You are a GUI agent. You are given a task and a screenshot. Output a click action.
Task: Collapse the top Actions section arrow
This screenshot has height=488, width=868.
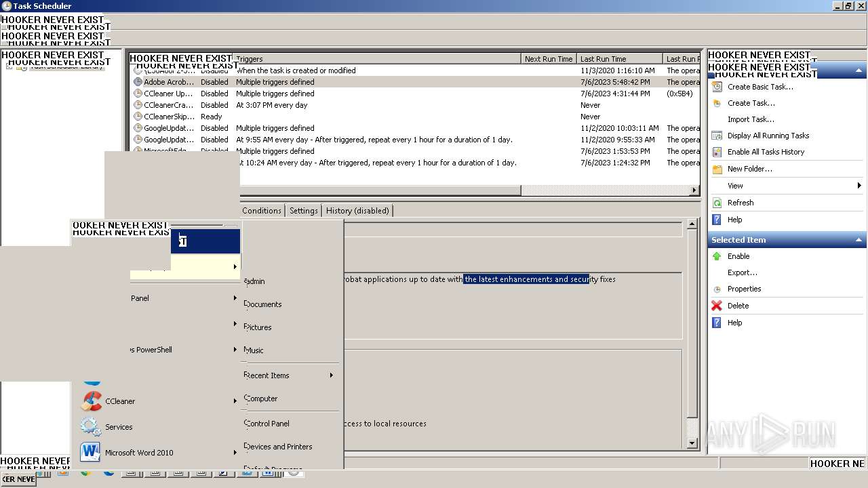859,70
